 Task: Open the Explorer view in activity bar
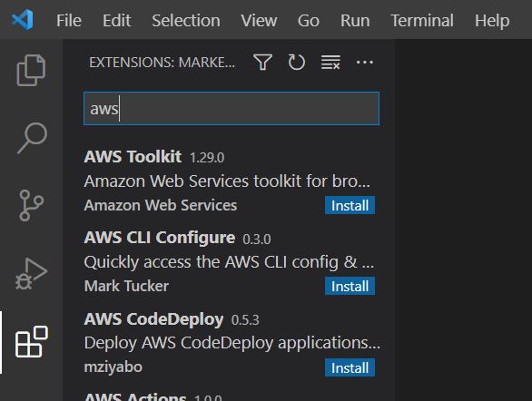(31, 70)
